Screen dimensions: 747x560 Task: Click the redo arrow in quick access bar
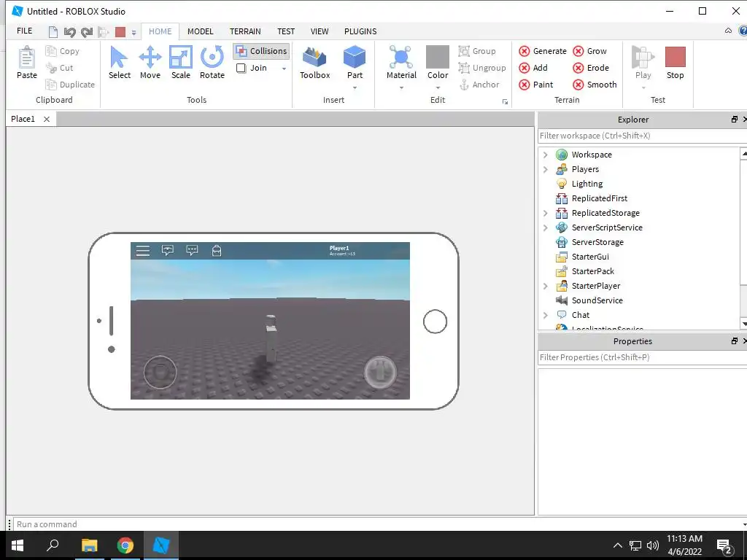87,32
